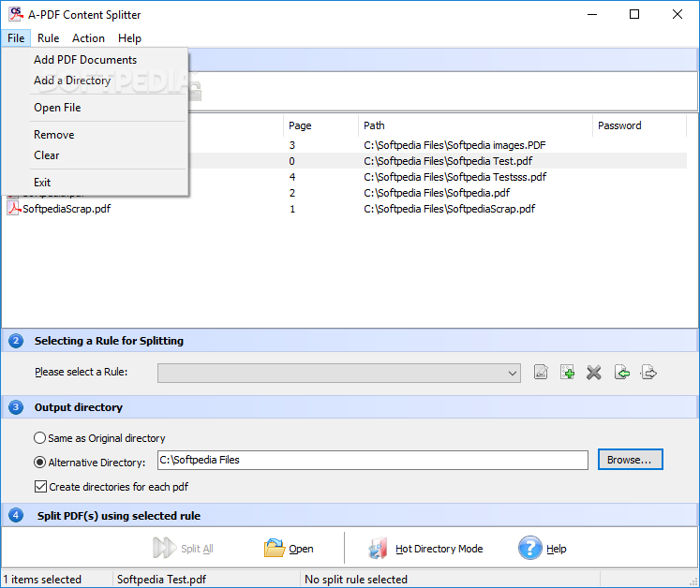
Task: Uncheck Create directories for each pdf
Action: (x=40, y=486)
